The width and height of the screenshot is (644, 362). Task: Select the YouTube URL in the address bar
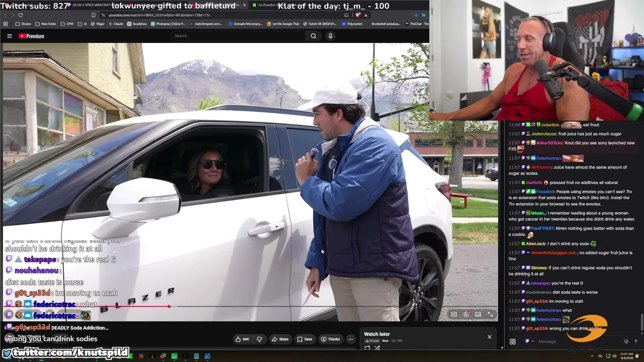(x=159, y=15)
